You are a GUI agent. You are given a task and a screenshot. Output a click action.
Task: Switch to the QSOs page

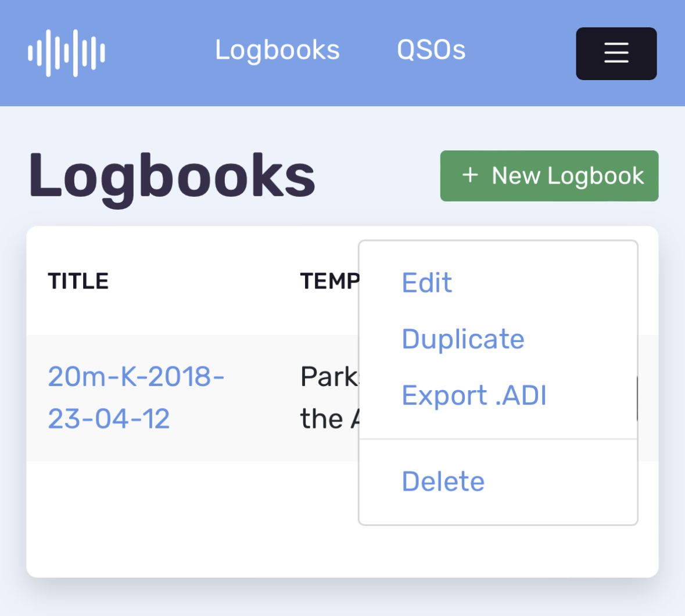pyautogui.click(x=431, y=50)
